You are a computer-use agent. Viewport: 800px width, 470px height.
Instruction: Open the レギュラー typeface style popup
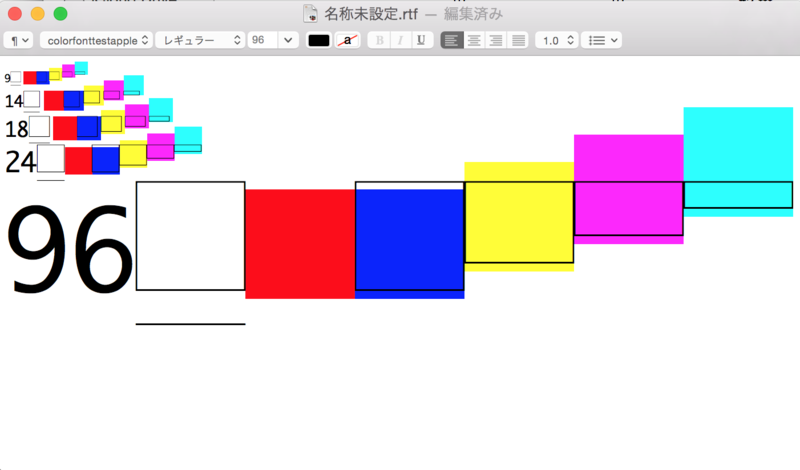pyautogui.click(x=200, y=40)
